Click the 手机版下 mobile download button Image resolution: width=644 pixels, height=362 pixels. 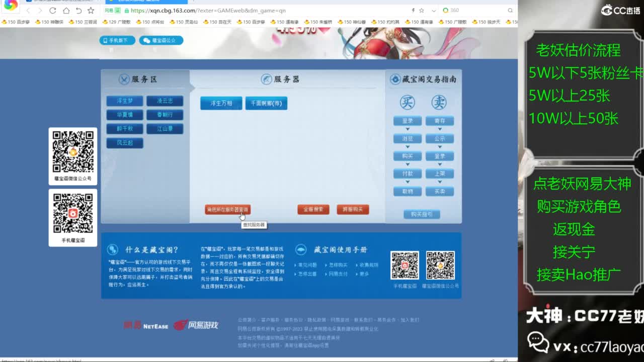click(x=117, y=40)
